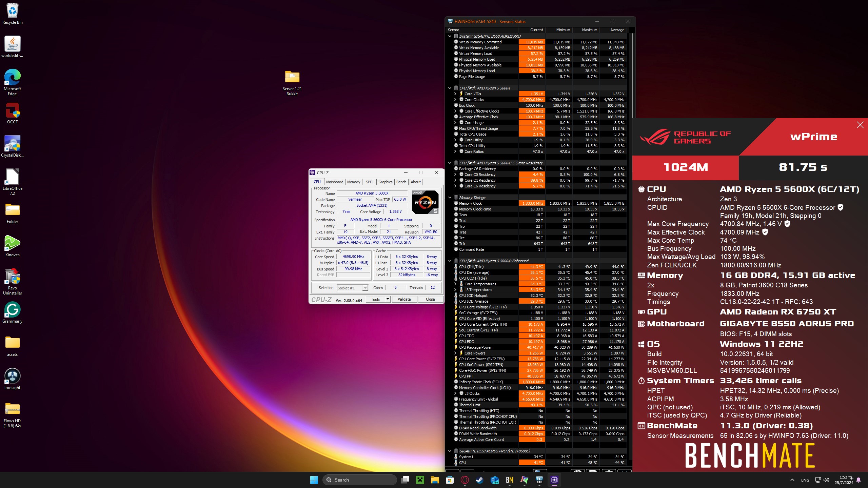Open File Explorer from the taskbar
The height and width of the screenshot is (488, 868).
(435, 480)
